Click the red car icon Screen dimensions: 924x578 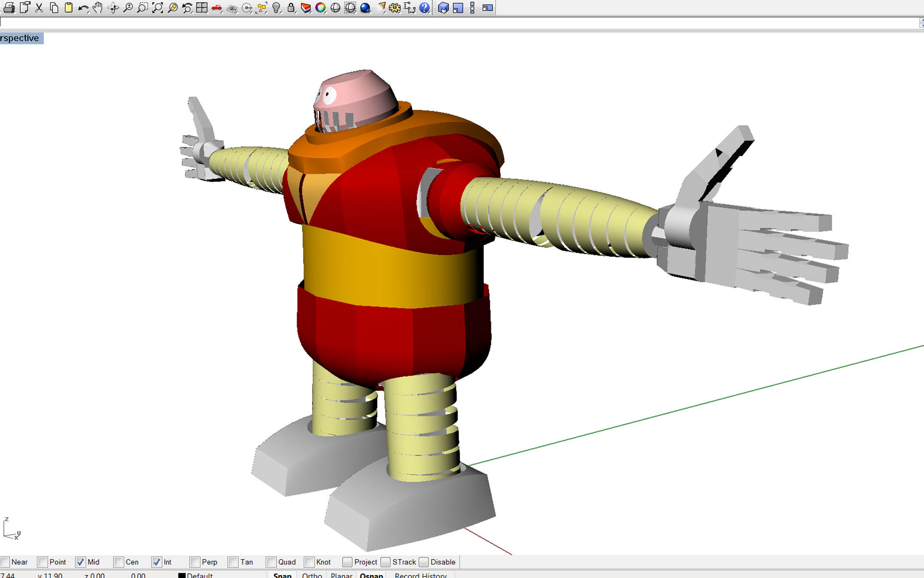(x=217, y=8)
